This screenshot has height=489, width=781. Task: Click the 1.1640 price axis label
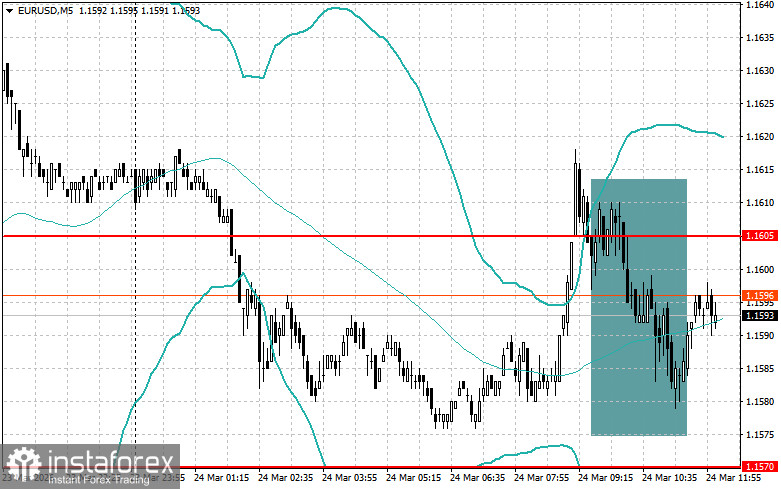[x=760, y=5]
